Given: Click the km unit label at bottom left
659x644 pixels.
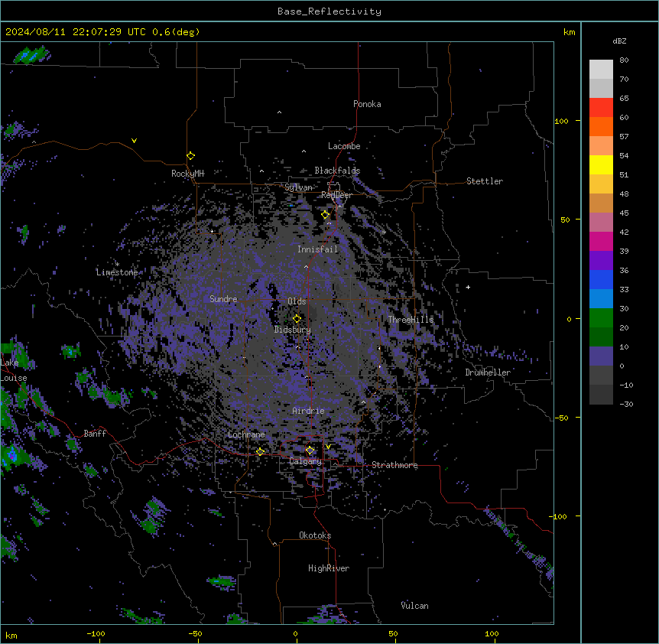Looking at the screenshot, I should (11, 635).
